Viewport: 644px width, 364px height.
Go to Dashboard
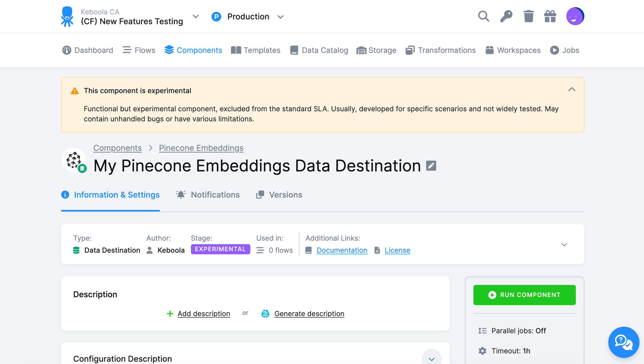(88, 50)
